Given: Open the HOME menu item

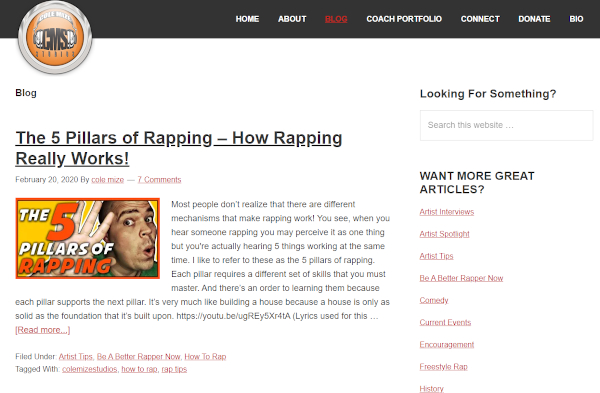Looking at the screenshot, I should [247, 19].
